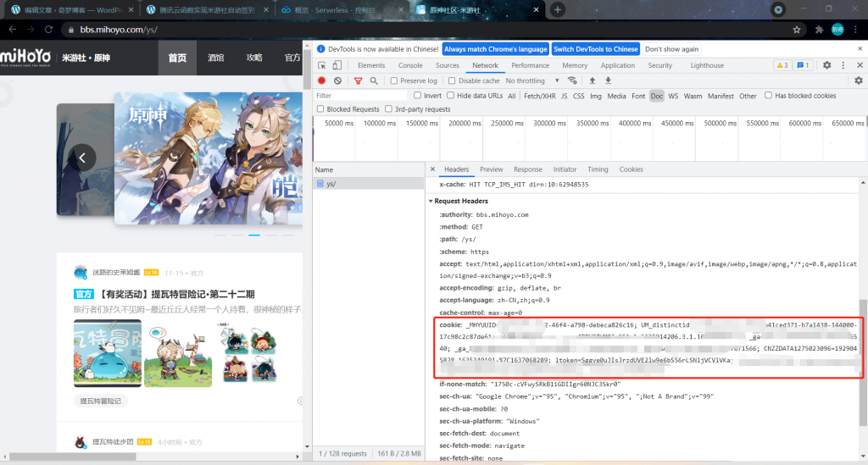
Task: Open the Cookies tab of request
Action: click(631, 169)
